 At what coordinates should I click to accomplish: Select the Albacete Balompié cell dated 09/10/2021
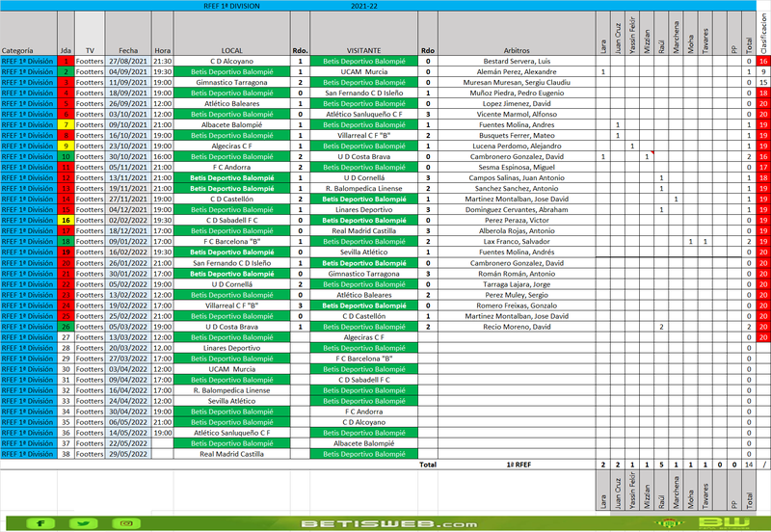click(231, 125)
